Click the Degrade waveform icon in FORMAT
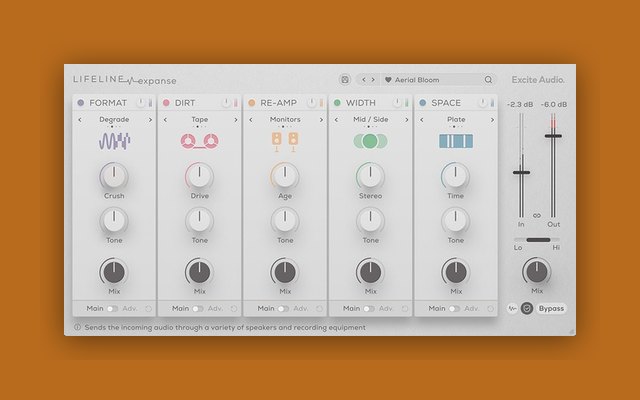Viewport: 640px width, 400px height. [x=114, y=141]
